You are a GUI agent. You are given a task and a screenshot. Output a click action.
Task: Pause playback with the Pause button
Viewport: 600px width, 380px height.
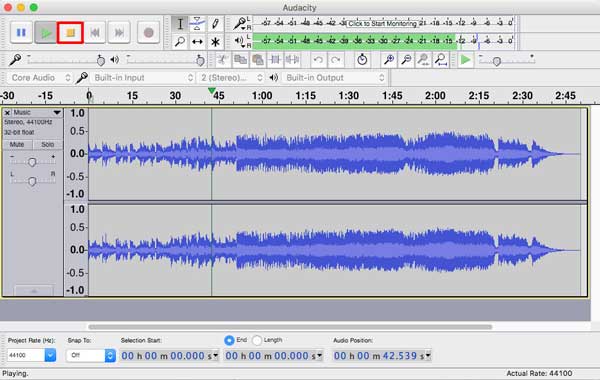point(21,33)
